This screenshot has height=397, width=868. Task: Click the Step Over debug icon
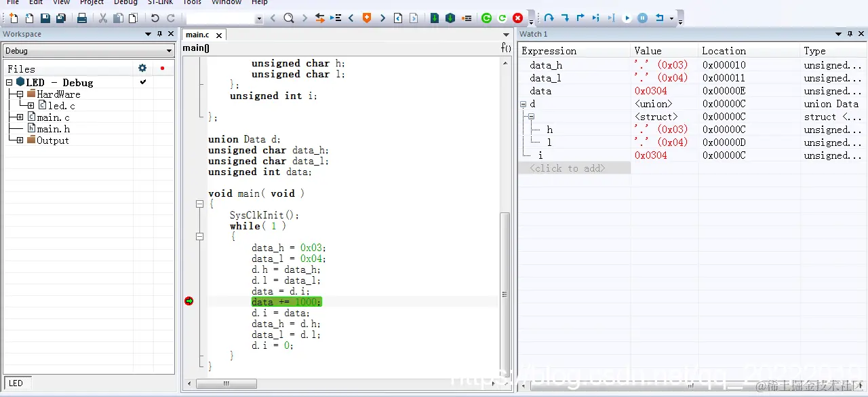pyautogui.click(x=549, y=18)
